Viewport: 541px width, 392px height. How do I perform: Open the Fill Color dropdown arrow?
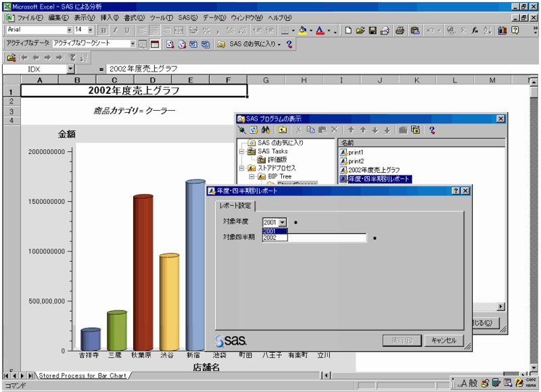tap(311, 30)
